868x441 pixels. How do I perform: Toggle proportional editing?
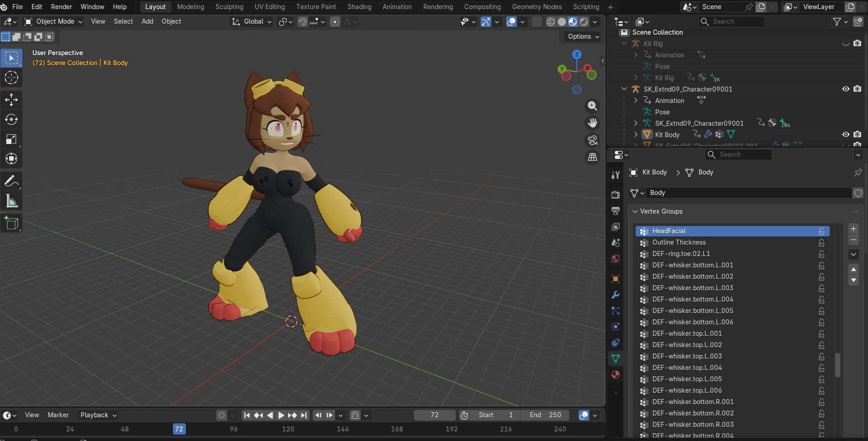coord(335,22)
